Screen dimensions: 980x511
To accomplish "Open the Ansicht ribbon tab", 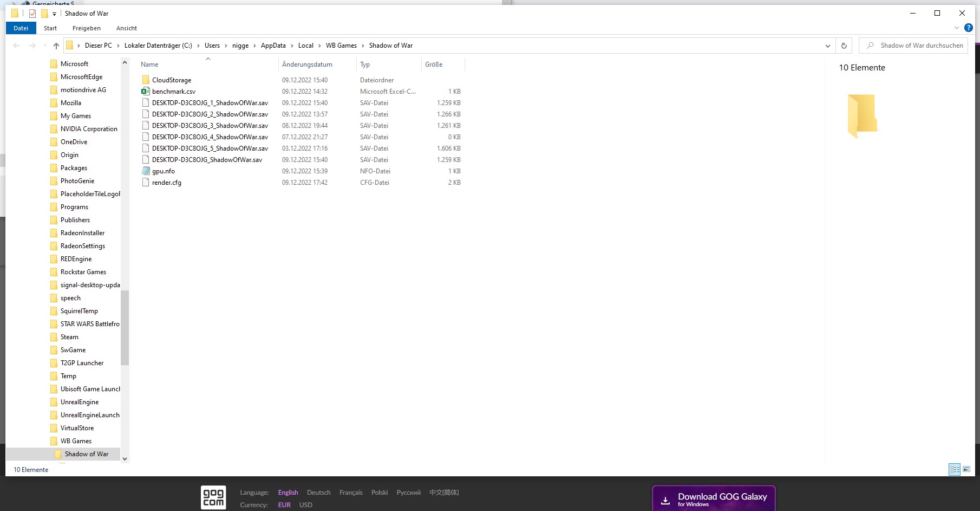I will pos(127,28).
